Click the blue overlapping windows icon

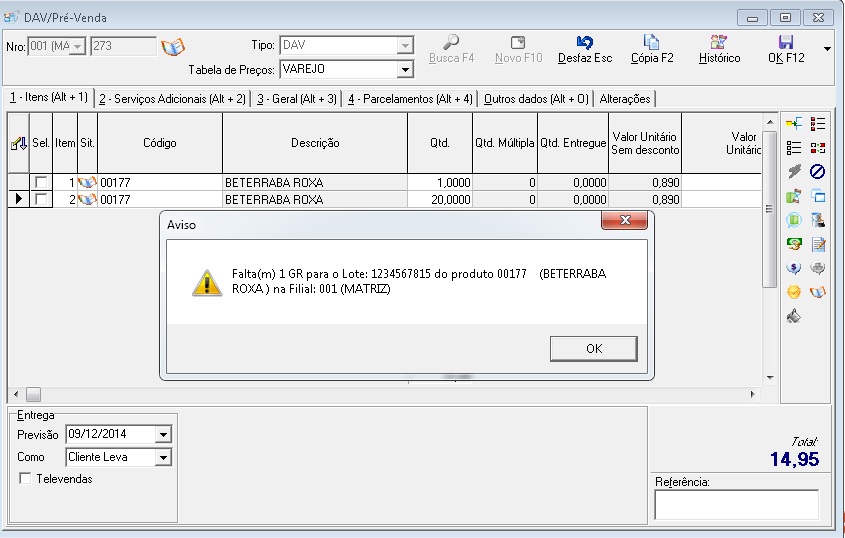click(x=818, y=196)
